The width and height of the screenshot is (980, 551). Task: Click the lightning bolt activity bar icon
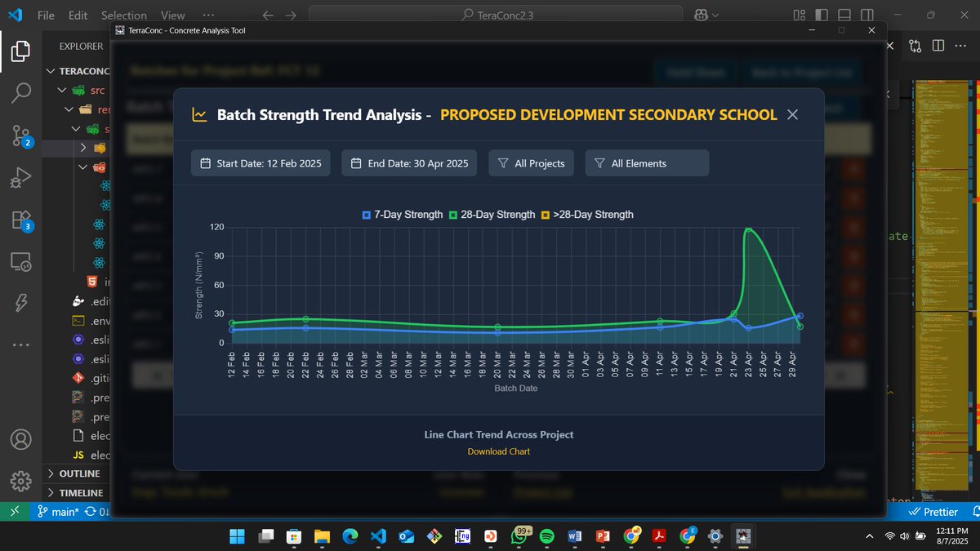(20, 303)
